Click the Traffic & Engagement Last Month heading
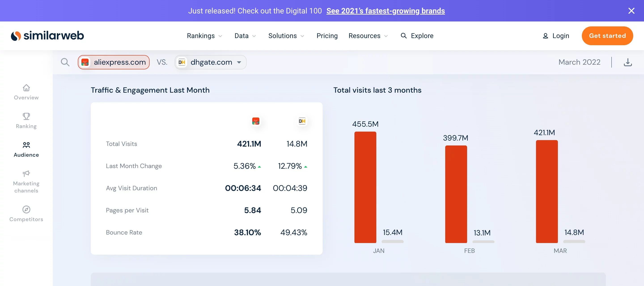This screenshot has width=644, height=286. tap(150, 90)
